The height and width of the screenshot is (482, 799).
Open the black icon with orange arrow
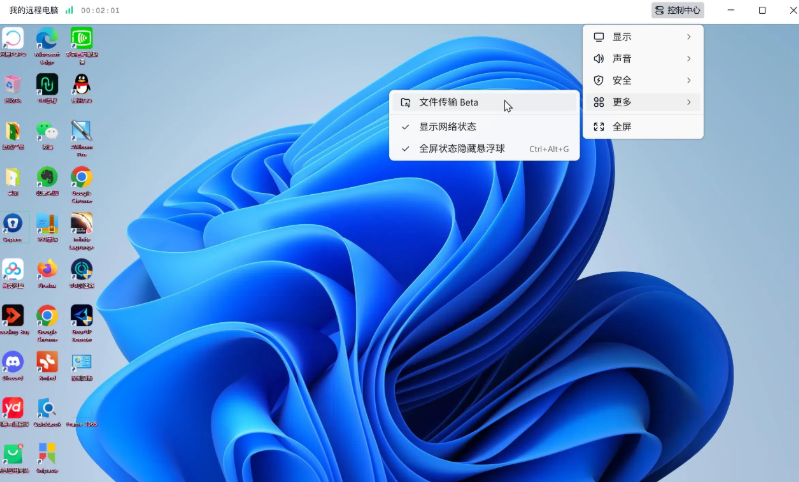(13, 316)
